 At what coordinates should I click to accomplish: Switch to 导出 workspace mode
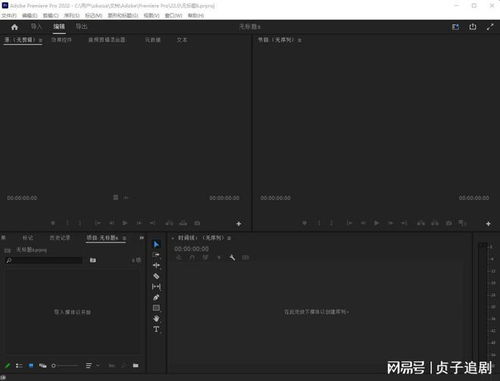[81, 27]
